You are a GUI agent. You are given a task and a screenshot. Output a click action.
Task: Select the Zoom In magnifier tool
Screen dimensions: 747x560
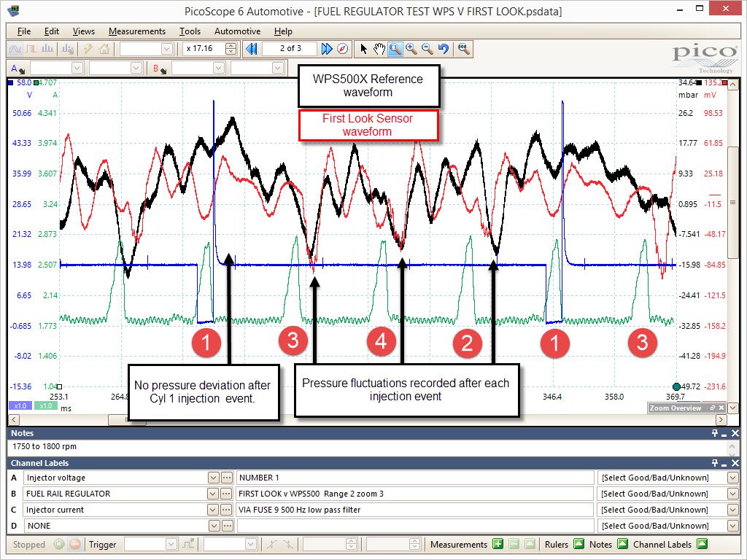click(x=411, y=49)
